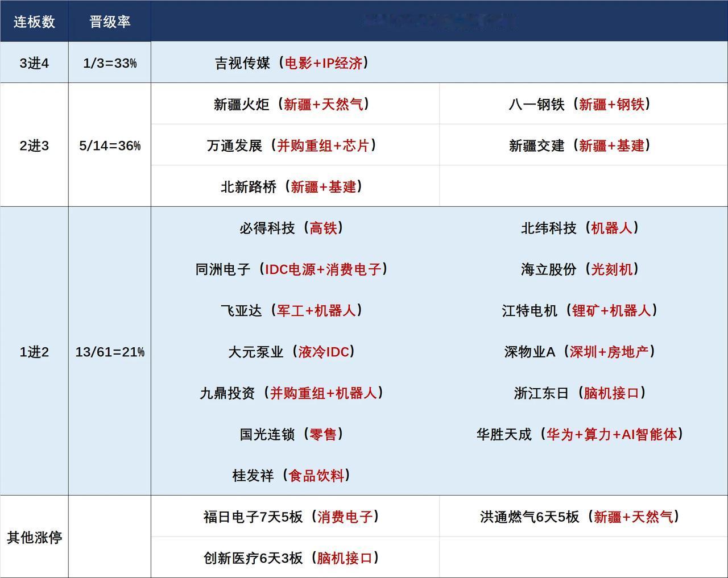Click the 同洲电子 stock entry
The image size is (728, 578).
tap(292, 269)
